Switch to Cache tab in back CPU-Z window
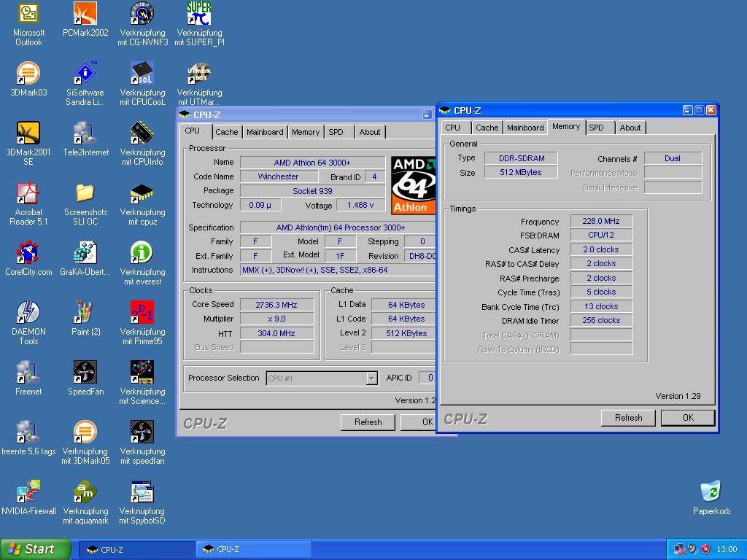747x560 pixels. [x=226, y=132]
